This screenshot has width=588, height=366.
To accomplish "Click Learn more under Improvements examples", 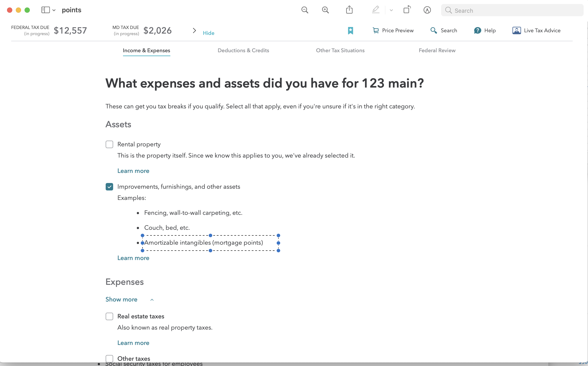I will point(133,258).
